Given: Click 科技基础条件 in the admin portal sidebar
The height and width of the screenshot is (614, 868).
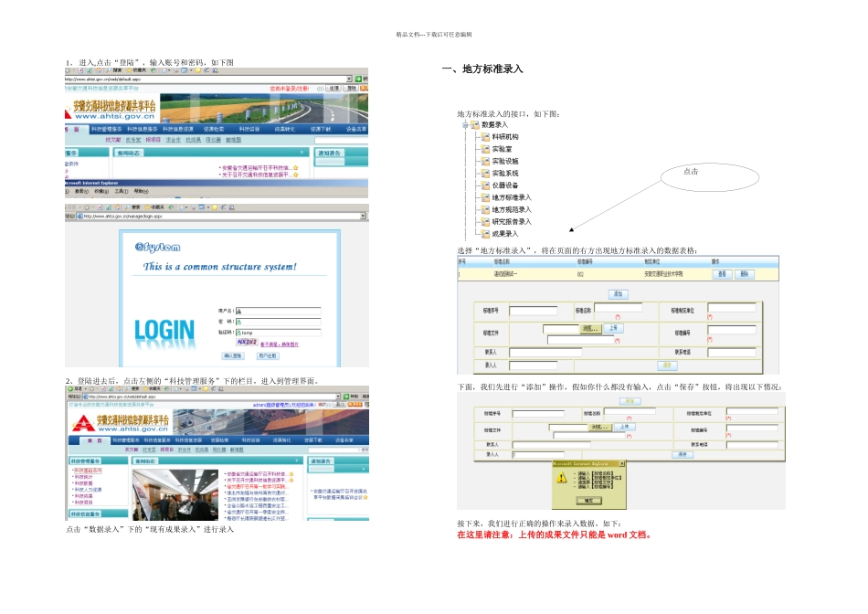Looking at the screenshot, I should [88, 471].
